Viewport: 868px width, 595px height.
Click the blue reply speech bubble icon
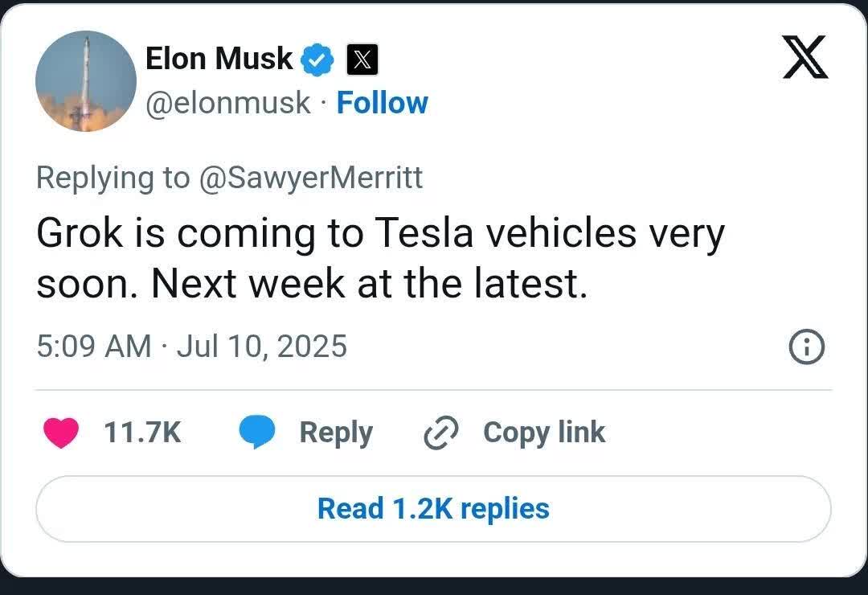(257, 432)
